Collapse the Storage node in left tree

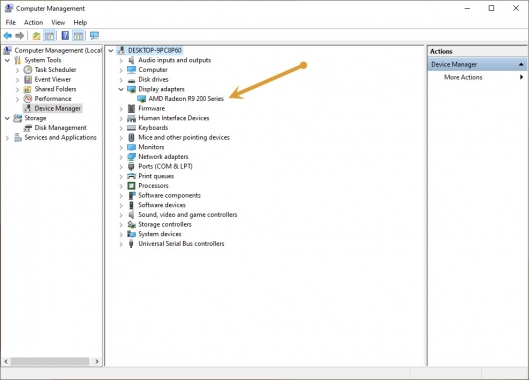pyautogui.click(x=7, y=118)
